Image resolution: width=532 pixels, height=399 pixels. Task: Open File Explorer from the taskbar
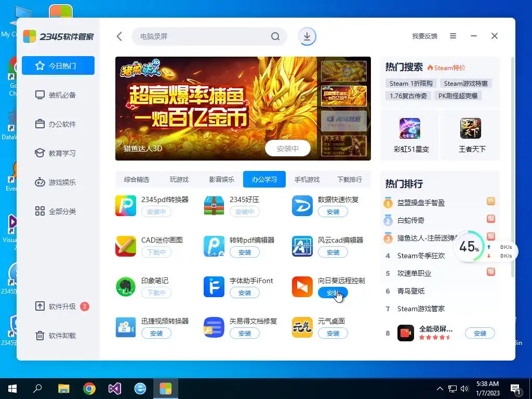[x=63, y=389]
